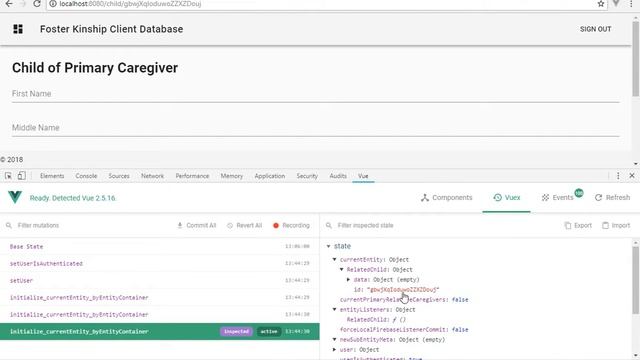Collapse the currentEntity object

(x=334, y=259)
